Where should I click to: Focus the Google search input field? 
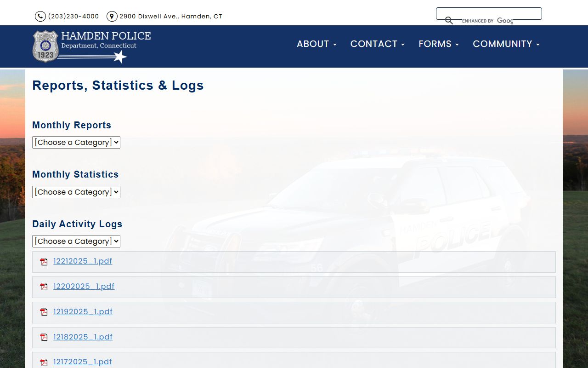pos(489,13)
